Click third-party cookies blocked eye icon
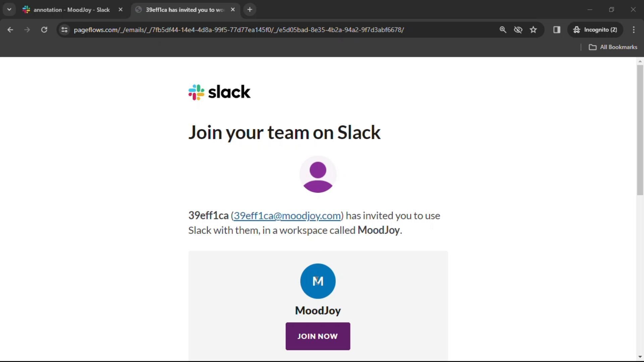 point(518,30)
